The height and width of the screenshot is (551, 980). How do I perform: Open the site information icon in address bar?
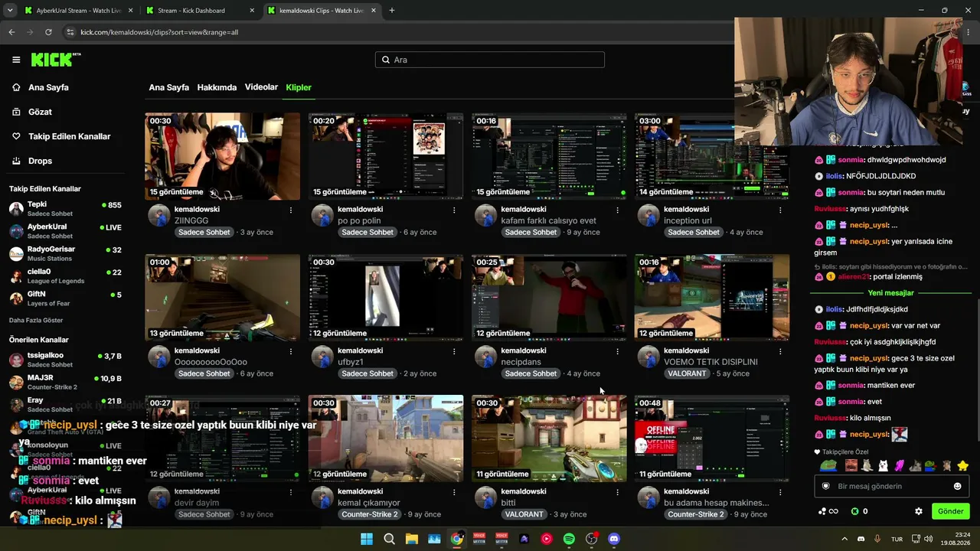coord(70,32)
